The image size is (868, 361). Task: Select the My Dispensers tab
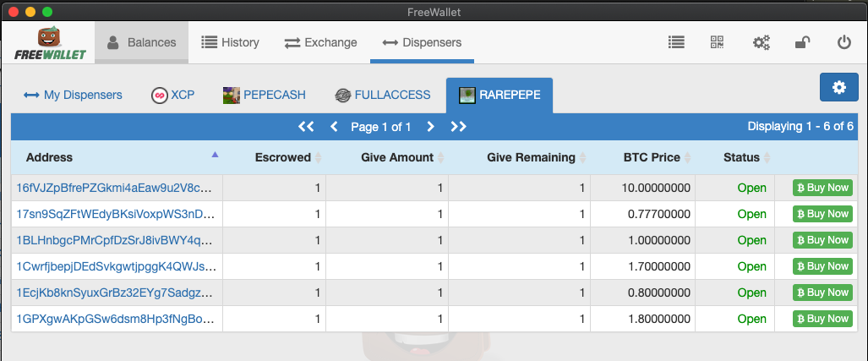click(73, 95)
